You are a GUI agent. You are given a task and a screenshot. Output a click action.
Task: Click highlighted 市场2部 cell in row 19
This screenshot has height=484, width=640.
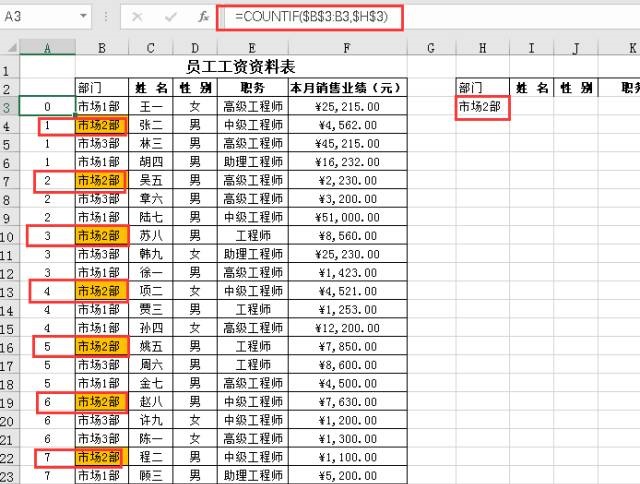pyautogui.click(x=102, y=402)
